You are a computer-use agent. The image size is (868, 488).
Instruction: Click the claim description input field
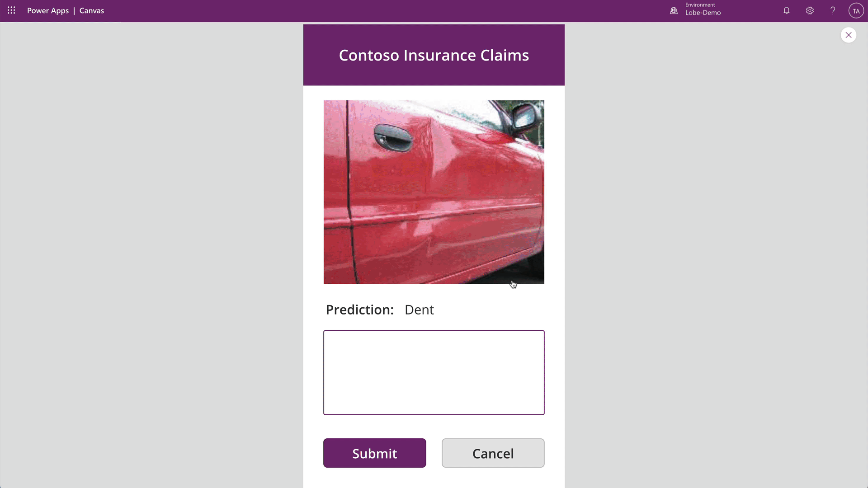pos(434,372)
